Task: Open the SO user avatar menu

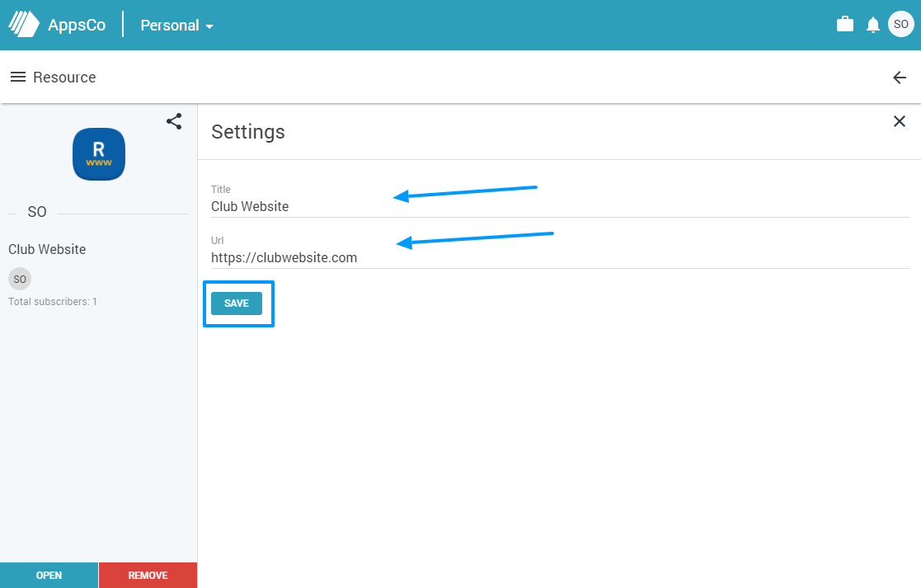Action: pos(900,24)
